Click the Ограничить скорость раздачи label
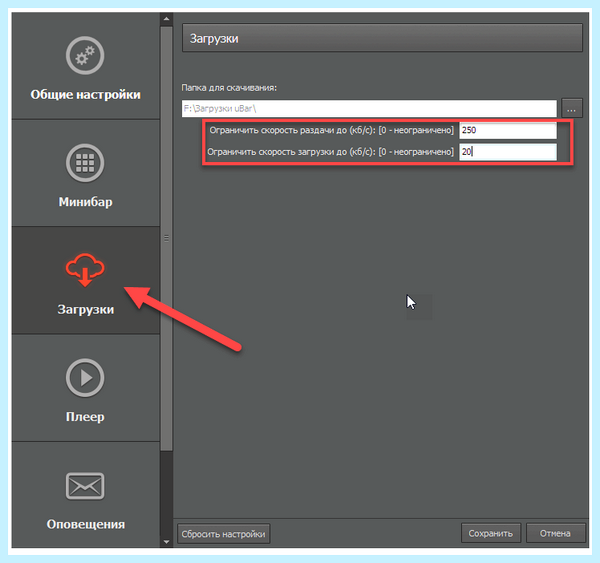 pos(331,131)
